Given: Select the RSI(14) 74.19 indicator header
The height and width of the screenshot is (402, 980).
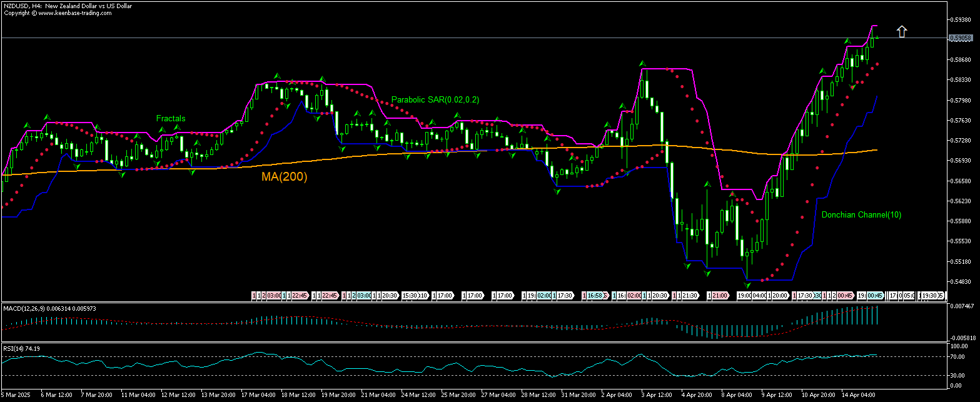Looking at the screenshot, I should tap(20, 349).
